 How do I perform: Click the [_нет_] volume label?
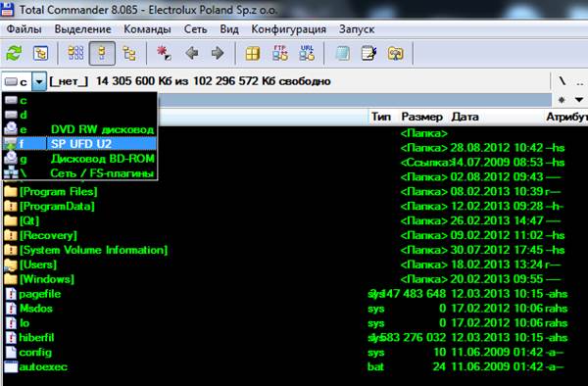point(69,81)
